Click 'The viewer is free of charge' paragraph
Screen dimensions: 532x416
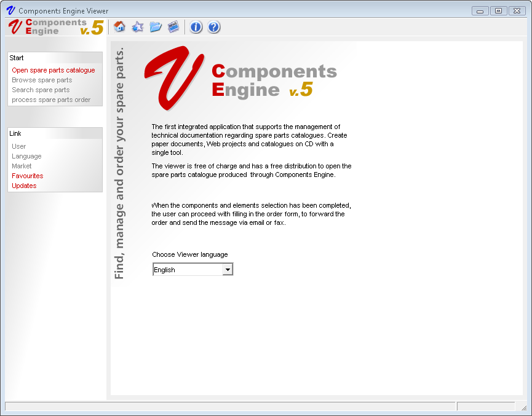click(252, 170)
